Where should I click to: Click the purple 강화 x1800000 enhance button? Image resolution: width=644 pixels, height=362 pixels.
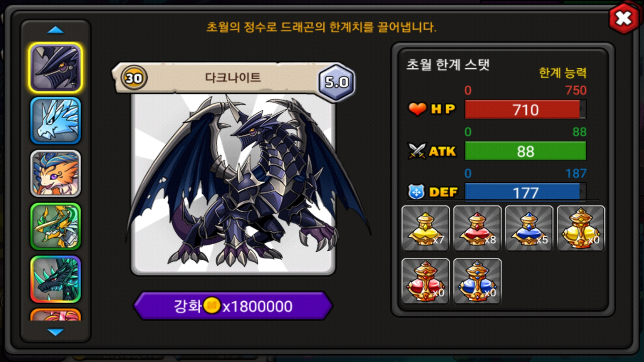[233, 306]
